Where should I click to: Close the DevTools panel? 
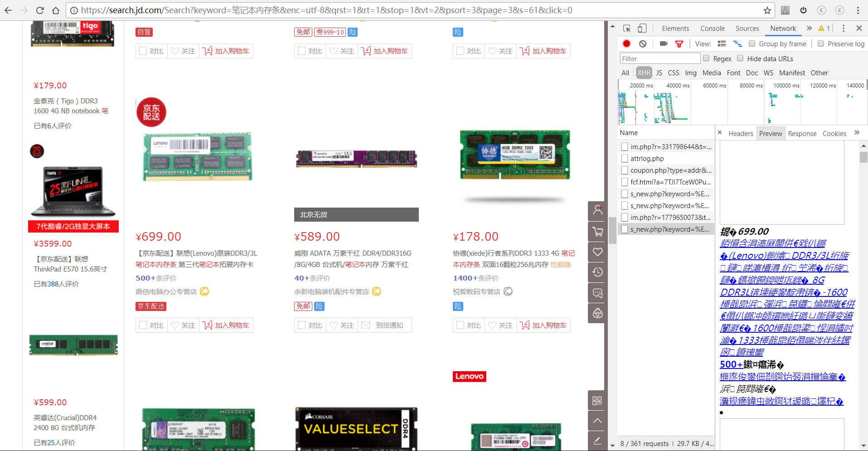pos(859,28)
